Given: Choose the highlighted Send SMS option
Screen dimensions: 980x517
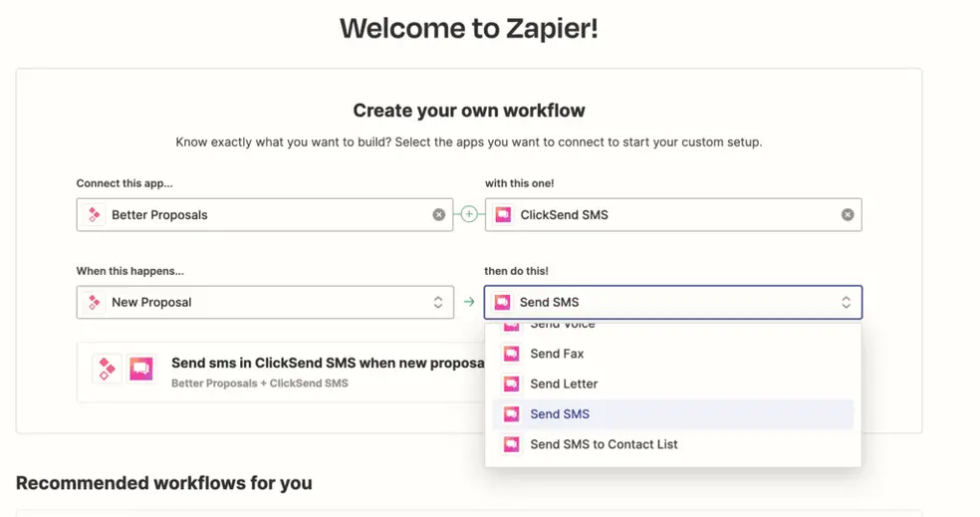Looking at the screenshot, I should point(673,413).
